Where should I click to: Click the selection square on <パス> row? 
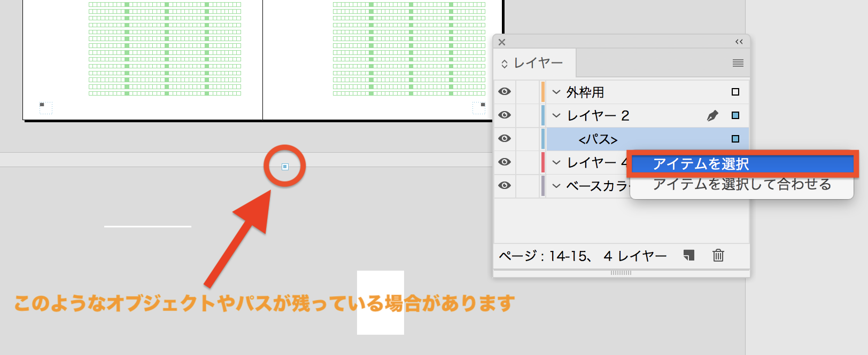pyautogui.click(x=735, y=139)
